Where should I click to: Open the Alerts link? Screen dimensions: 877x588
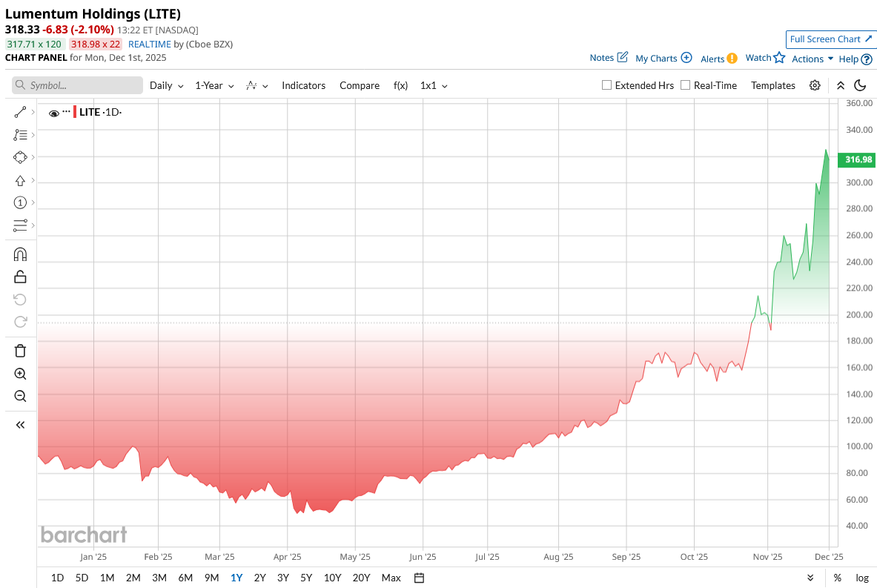coord(718,59)
